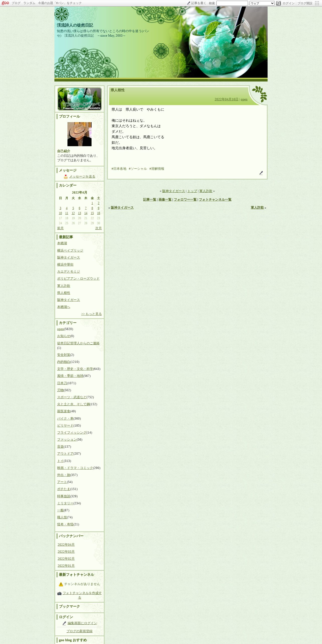Click 編集画面にログイン link

click(82, 623)
